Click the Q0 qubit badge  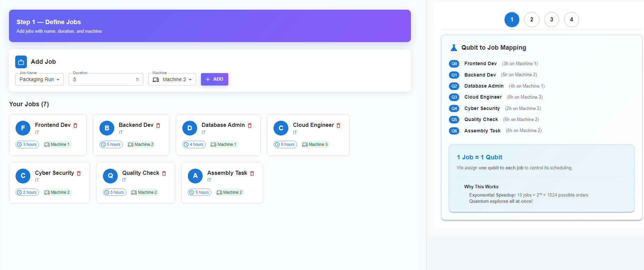[x=454, y=64]
